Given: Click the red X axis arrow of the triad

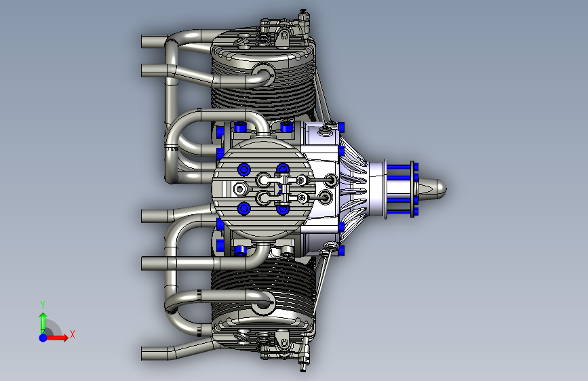Looking at the screenshot, I should coord(57,338).
